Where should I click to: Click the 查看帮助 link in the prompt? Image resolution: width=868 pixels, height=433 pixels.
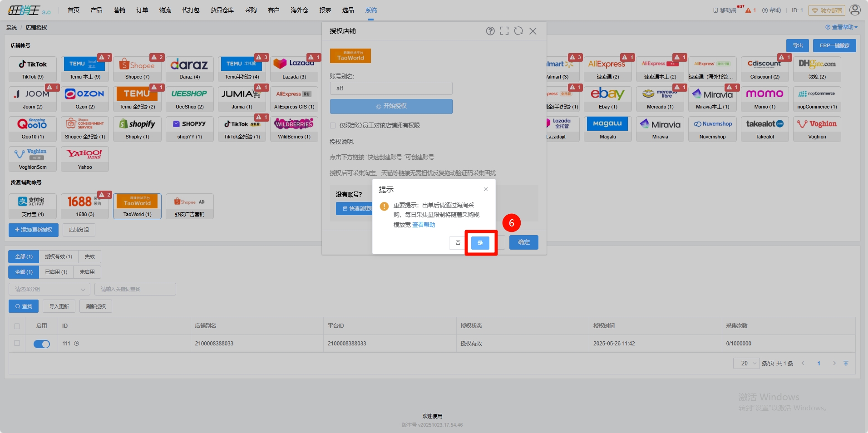(x=424, y=225)
